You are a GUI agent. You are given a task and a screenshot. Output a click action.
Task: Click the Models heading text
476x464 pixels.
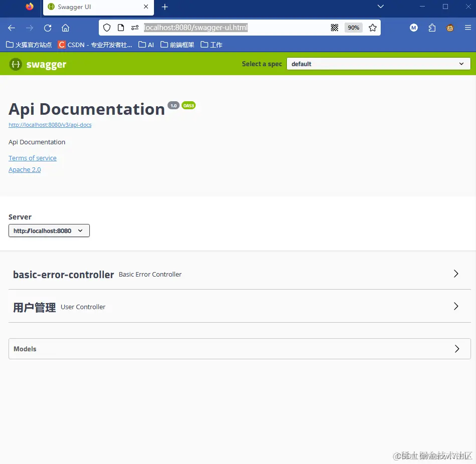pos(25,349)
